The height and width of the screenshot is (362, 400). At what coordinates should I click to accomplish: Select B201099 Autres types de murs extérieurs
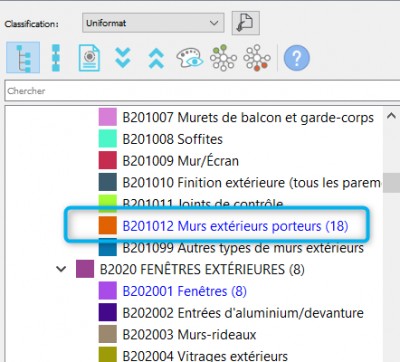pos(243,248)
